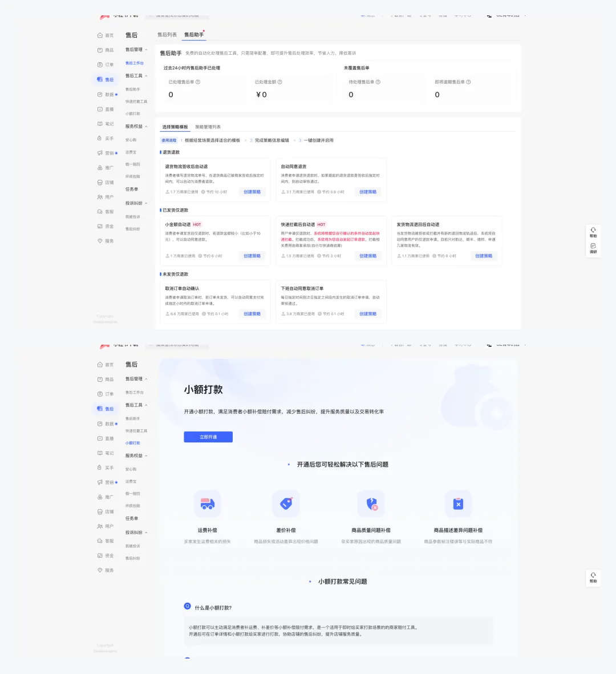Screen dimensions: 616x674
Task: Select the 选择策略模板 tab
Action: [175, 127]
